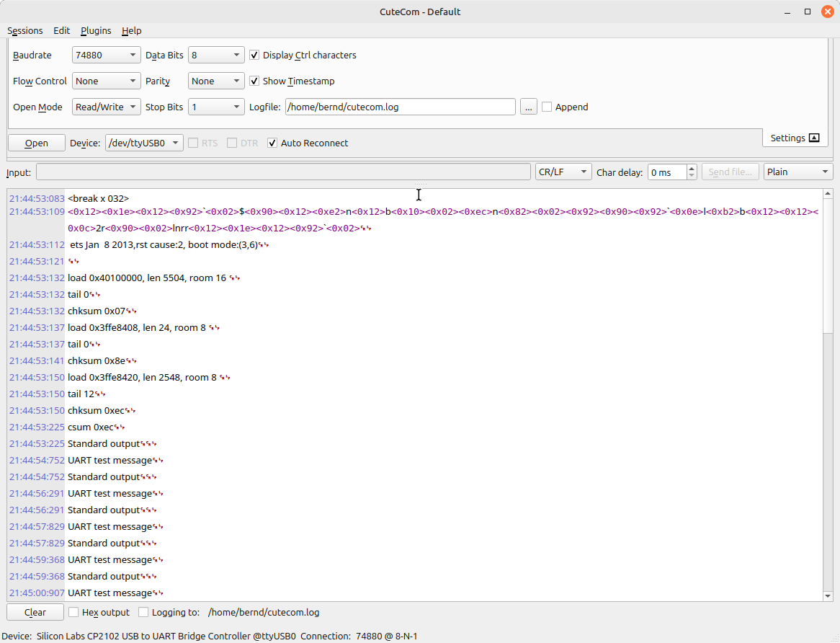The width and height of the screenshot is (840, 643).
Task: Click the 'Connection: 74880 @ 8-N-1' status text
Action: click(x=359, y=636)
